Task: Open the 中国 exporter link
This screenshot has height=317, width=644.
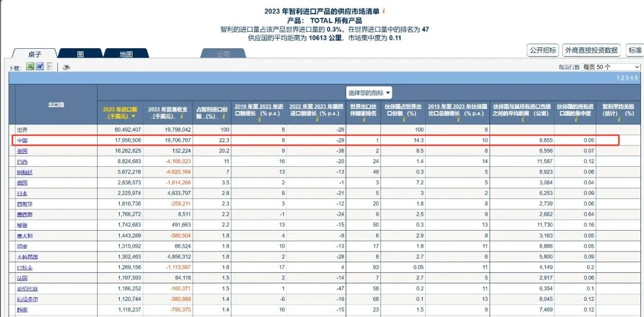Action: [x=22, y=141]
